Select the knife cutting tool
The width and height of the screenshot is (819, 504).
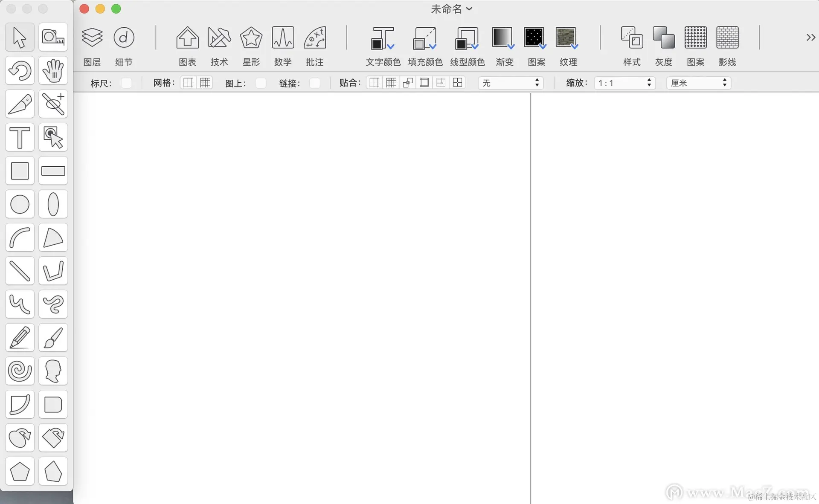pos(20,104)
